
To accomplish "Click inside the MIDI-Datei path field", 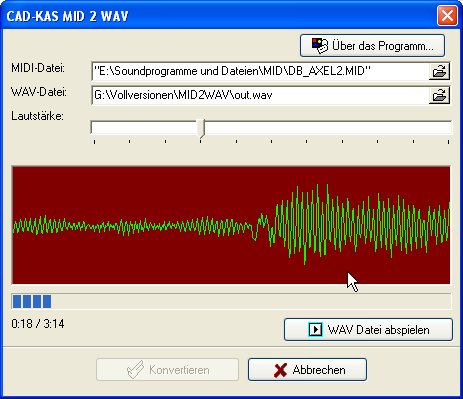I will click(x=260, y=71).
